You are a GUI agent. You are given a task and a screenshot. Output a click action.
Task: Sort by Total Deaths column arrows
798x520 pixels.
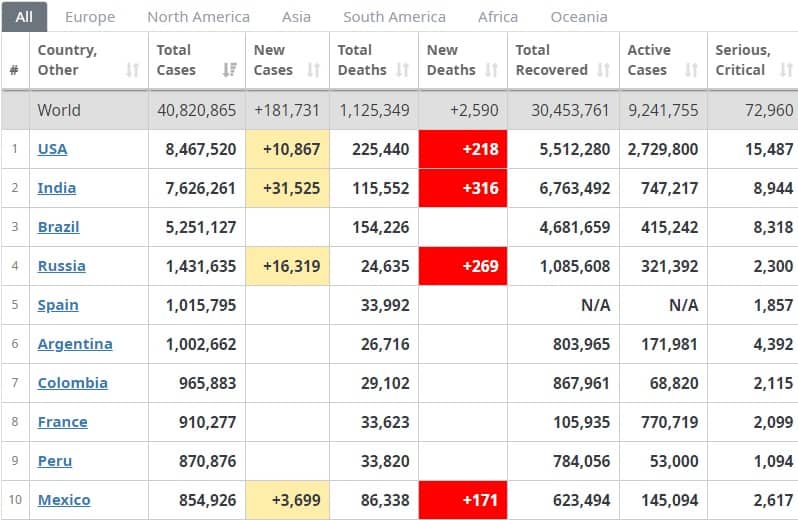click(x=403, y=70)
